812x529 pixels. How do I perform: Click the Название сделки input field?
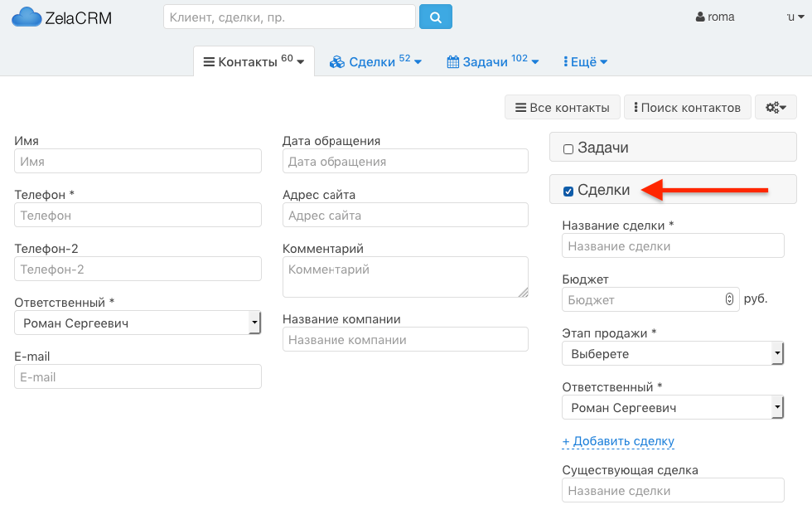pos(673,245)
